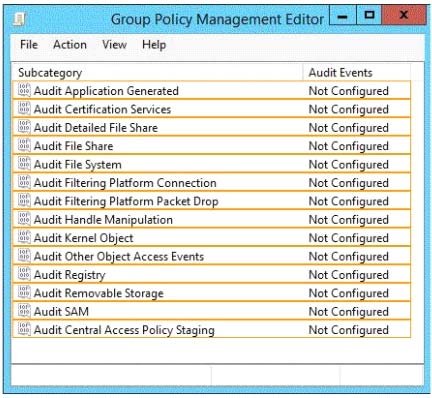
Task: Sort by the Audit Events column header
Action: tap(357, 72)
